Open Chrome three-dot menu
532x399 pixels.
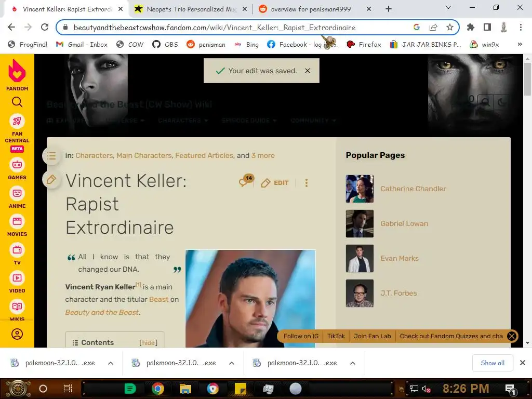tap(521, 27)
